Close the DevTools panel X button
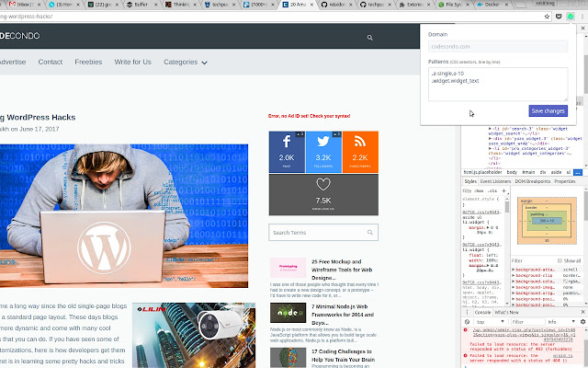The width and height of the screenshot is (588, 368). click(582, 29)
